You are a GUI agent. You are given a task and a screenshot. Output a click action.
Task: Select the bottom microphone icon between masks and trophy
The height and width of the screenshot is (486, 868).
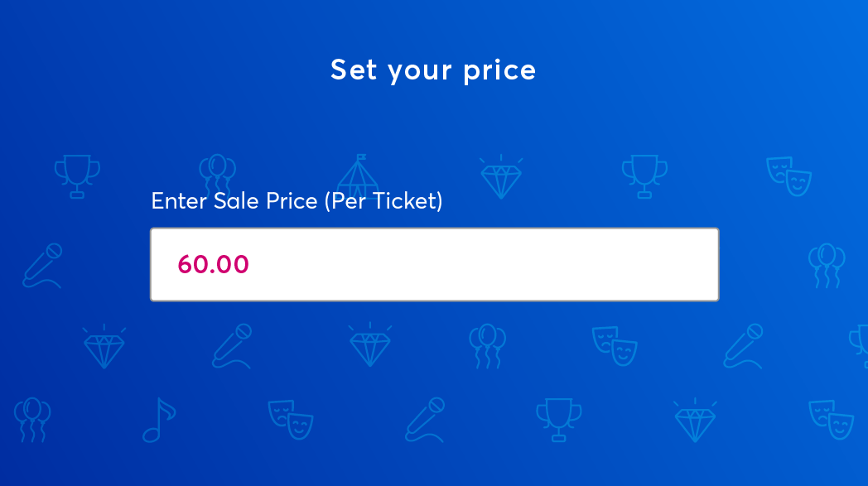pos(425,420)
